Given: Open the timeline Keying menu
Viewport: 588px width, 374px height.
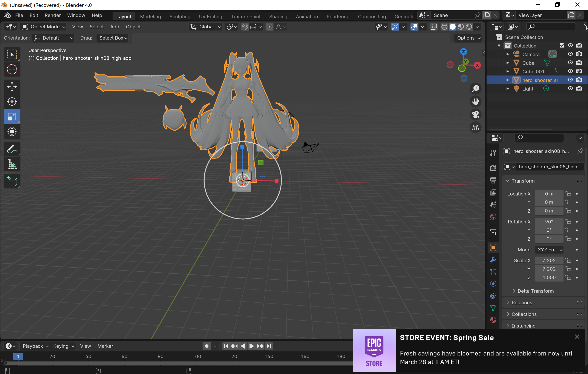Looking at the screenshot, I should pos(63,346).
